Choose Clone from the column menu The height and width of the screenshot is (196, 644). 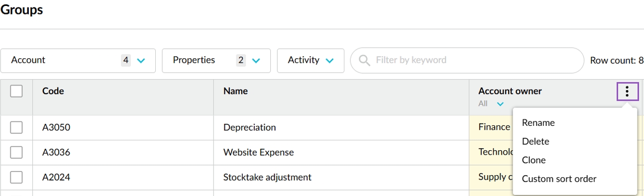pos(534,160)
